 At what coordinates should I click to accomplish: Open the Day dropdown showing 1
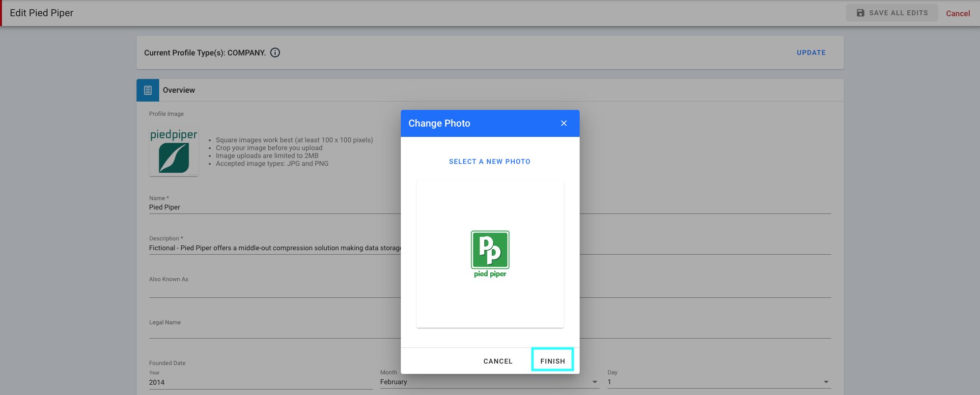pyautogui.click(x=719, y=382)
